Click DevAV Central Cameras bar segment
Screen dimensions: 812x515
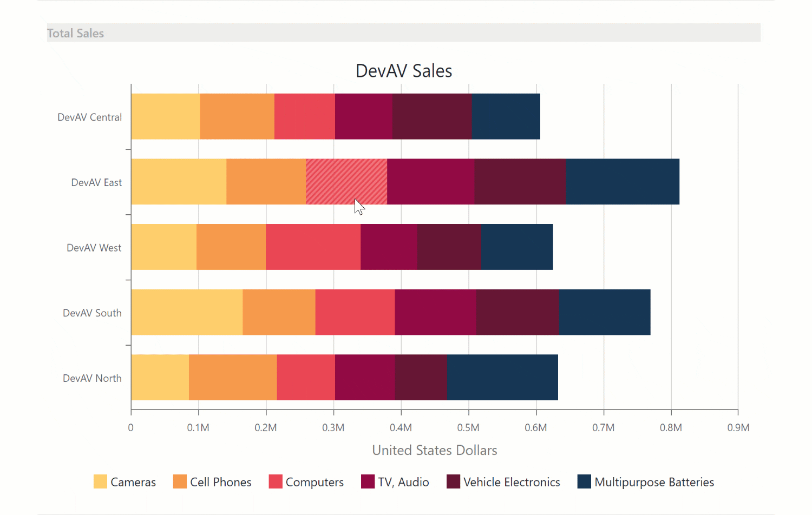pyautogui.click(x=165, y=116)
